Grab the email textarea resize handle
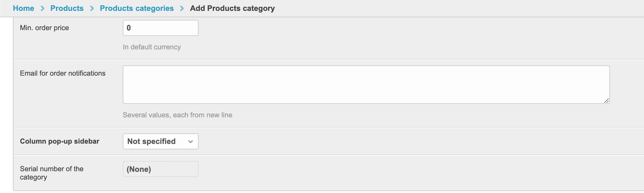The image size is (644, 193). pyautogui.click(x=606, y=101)
